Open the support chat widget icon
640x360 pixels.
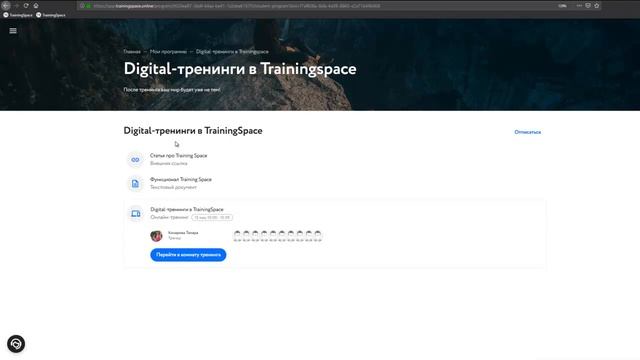point(16,344)
